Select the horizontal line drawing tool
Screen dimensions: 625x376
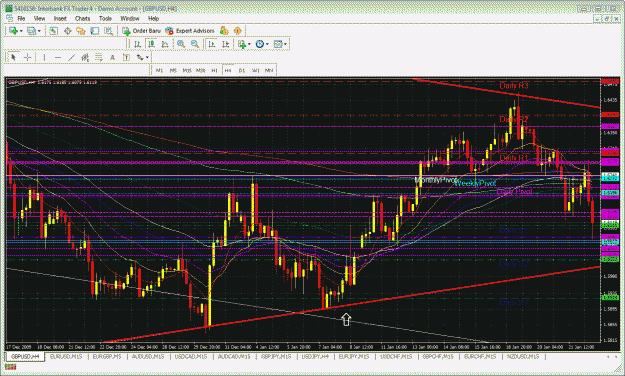click(58, 57)
